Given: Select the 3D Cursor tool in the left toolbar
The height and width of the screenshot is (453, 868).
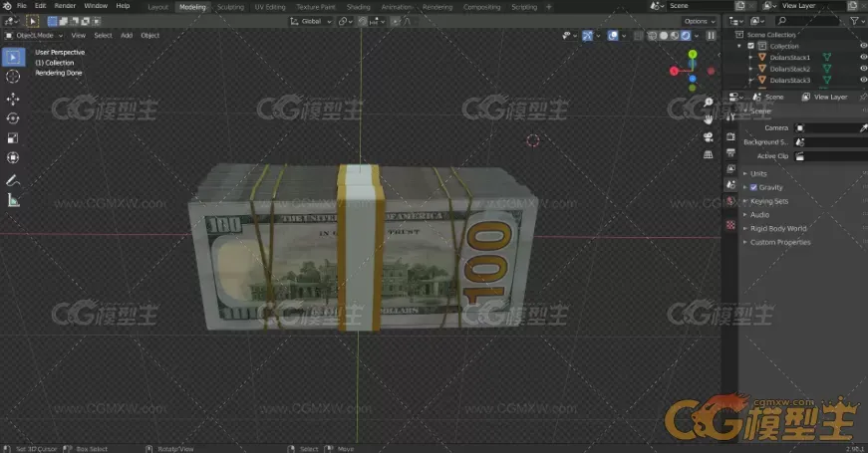Looking at the screenshot, I should [x=13, y=77].
